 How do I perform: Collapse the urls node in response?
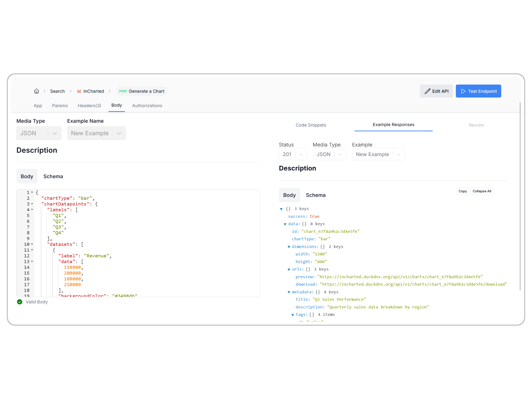point(289,270)
